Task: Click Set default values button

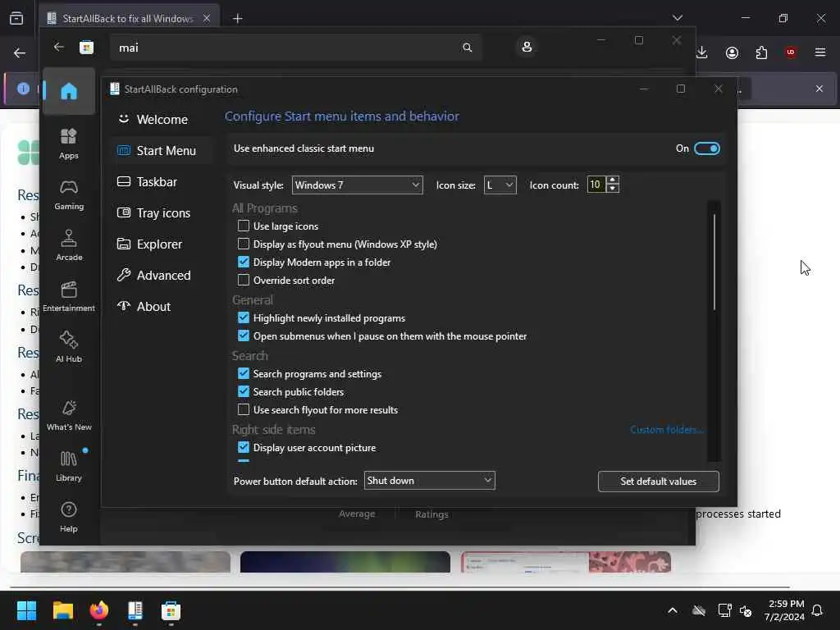Action: point(659,481)
